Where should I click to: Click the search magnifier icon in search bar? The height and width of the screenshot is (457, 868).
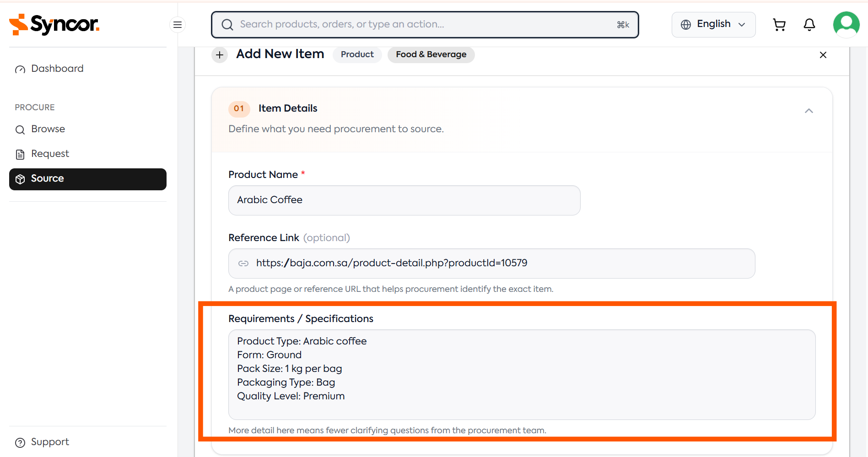tap(227, 25)
